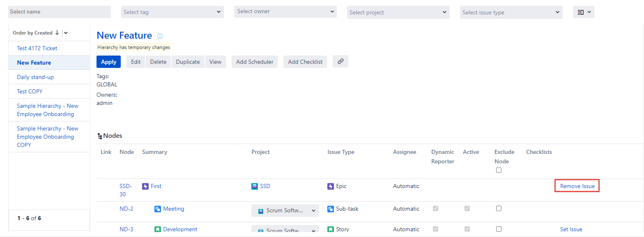Click the Epic icon next to First summary
Viewport: 644px width, 237px height.
[145, 186]
